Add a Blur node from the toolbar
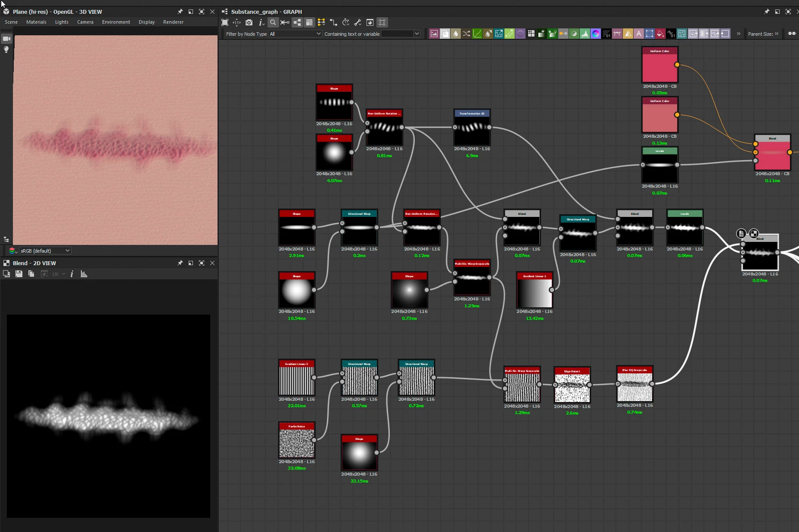This screenshot has height=532, width=799. pos(456,34)
